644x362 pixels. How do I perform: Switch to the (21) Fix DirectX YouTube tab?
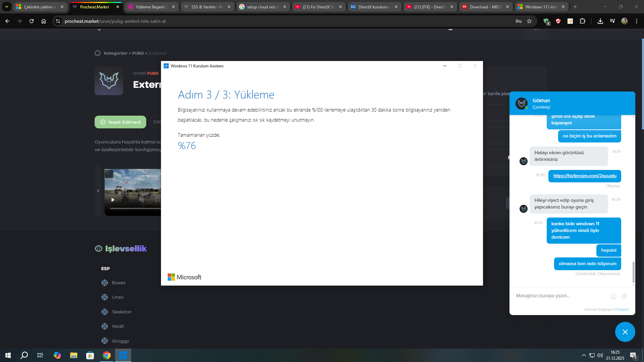(319, 7)
